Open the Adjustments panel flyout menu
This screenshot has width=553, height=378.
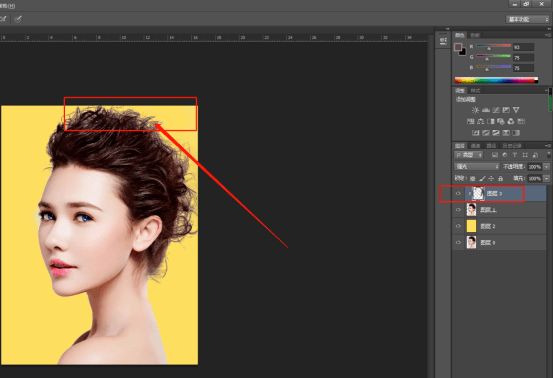[x=547, y=90]
